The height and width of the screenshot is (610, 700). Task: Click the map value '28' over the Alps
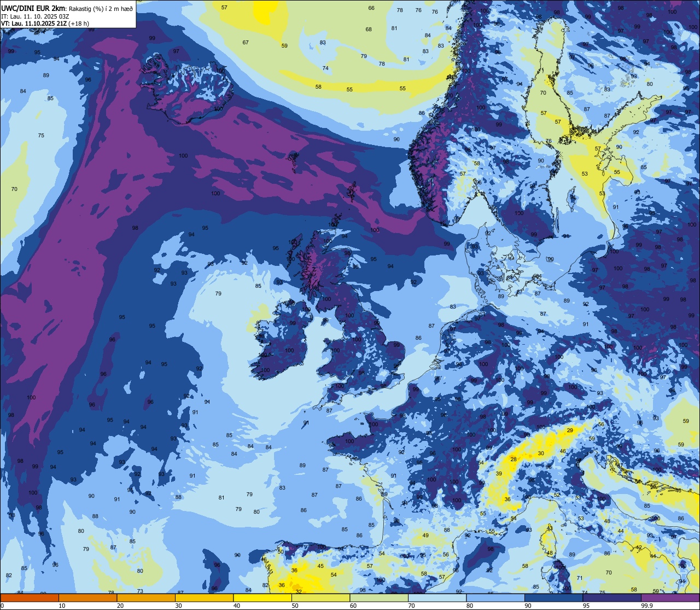pyautogui.click(x=514, y=460)
